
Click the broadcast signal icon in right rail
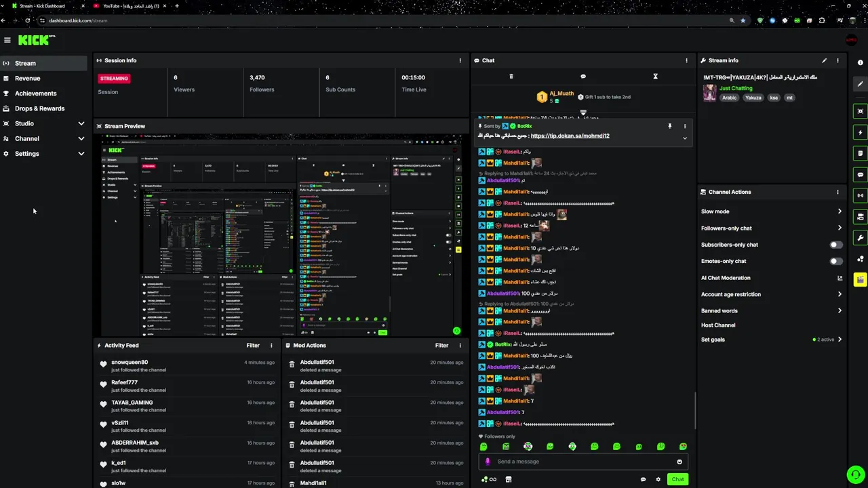[860, 195]
